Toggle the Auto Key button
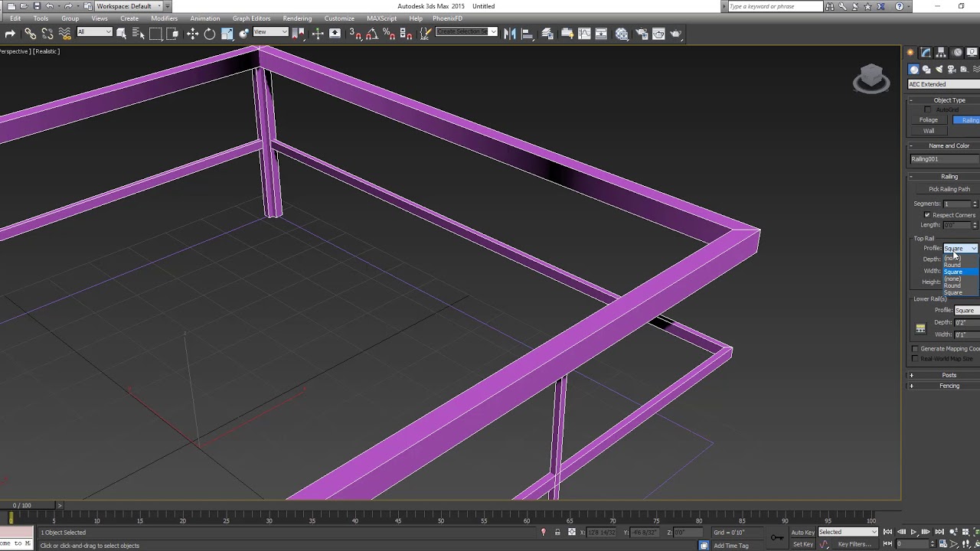This screenshot has height=551, width=980. [x=803, y=533]
